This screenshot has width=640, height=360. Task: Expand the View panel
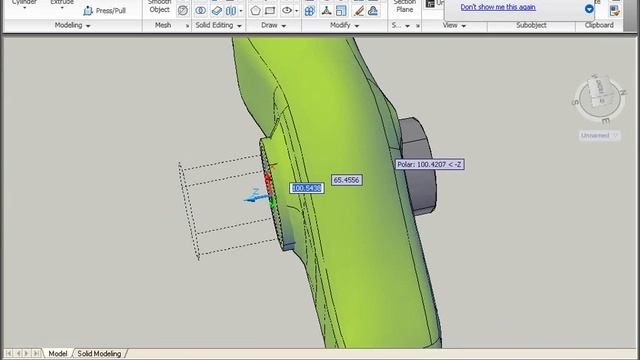click(454, 25)
